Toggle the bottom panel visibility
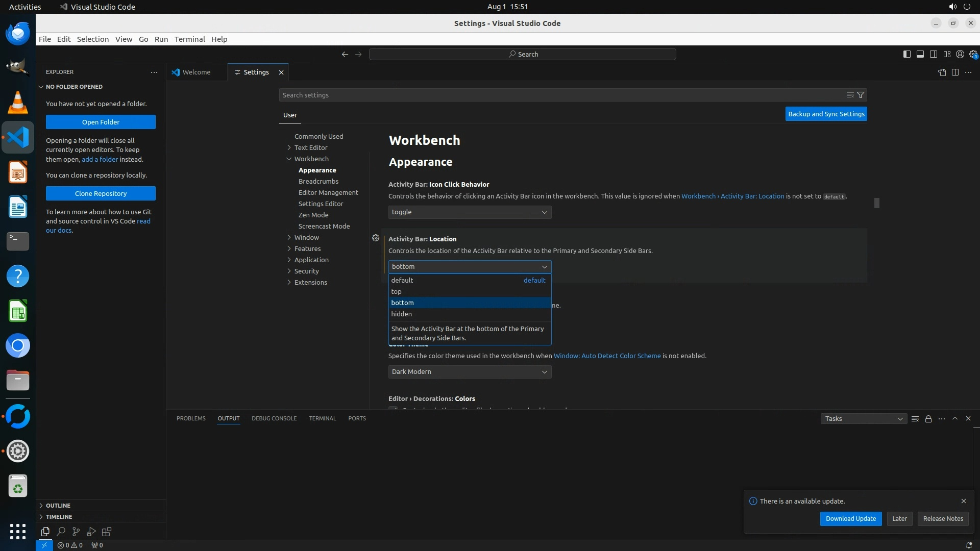This screenshot has width=980, height=551. tap(920, 54)
